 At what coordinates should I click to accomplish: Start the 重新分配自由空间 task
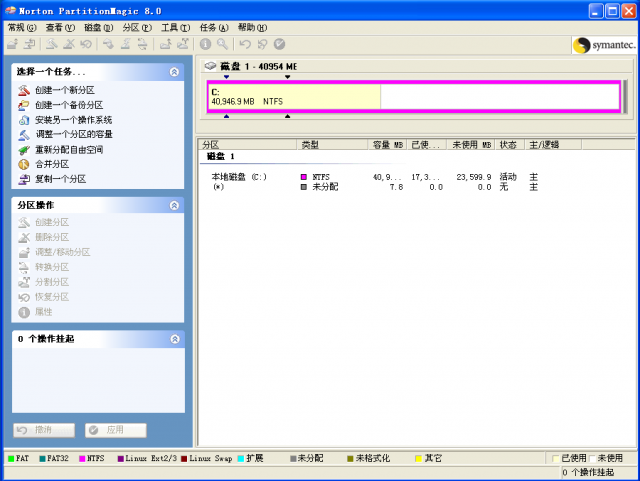69,150
